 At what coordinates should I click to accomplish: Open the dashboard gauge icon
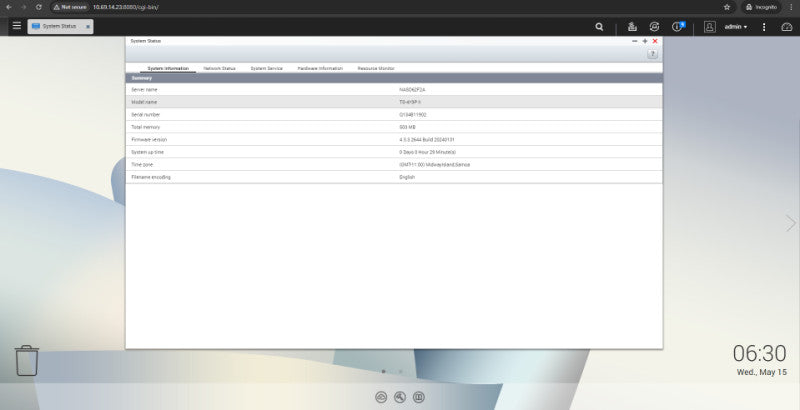click(x=787, y=27)
